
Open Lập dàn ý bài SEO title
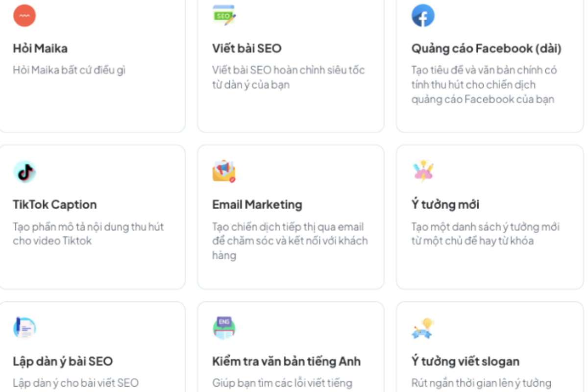point(63,362)
